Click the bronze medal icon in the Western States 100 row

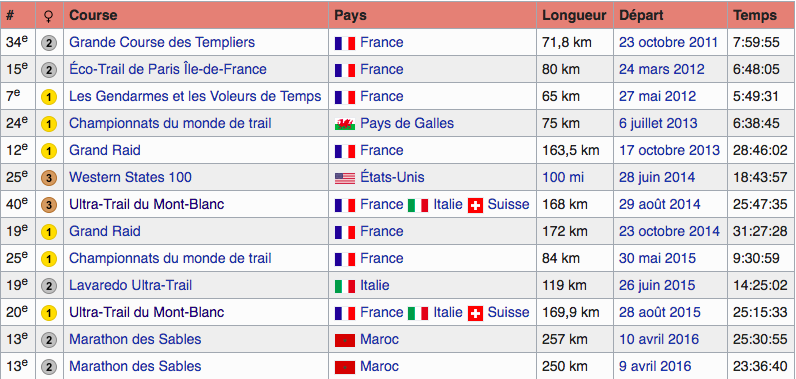pyautogui.click(x=49, y=178)
